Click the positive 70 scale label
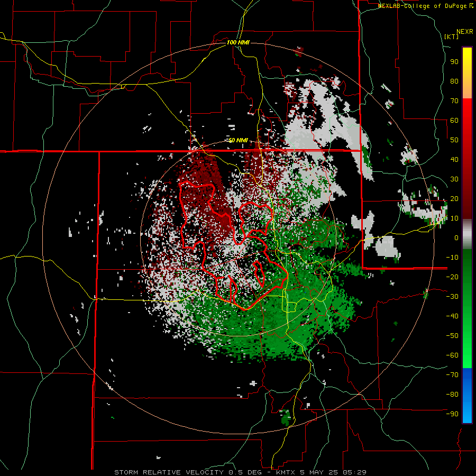Screen dimensions: 476x476 (454, 101)
